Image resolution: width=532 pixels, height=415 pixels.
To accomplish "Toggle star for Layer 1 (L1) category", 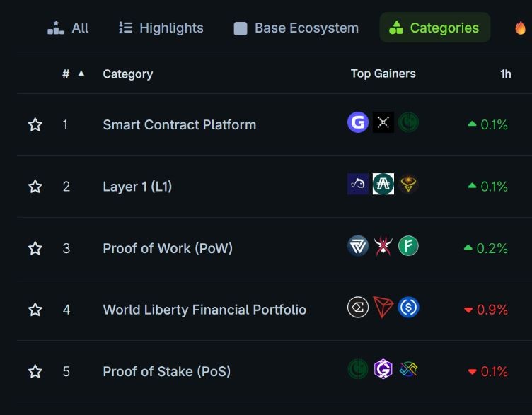I will [x=35, y=187].
